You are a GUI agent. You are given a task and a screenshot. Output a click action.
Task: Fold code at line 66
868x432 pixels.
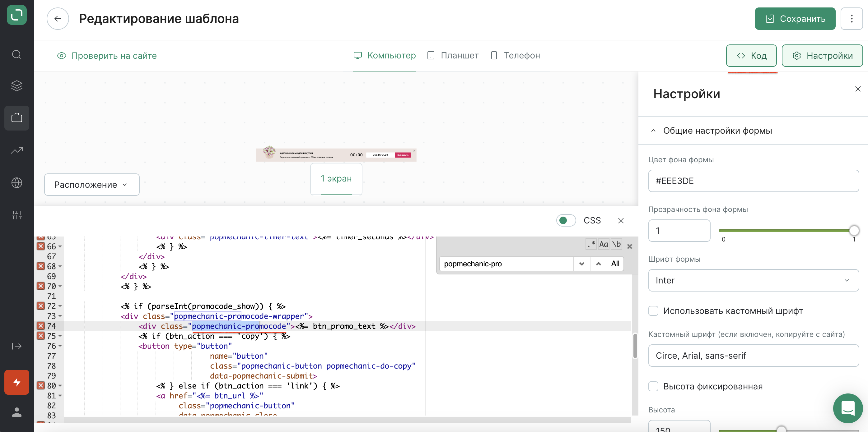pyautogui.click(x=60, y=246)
